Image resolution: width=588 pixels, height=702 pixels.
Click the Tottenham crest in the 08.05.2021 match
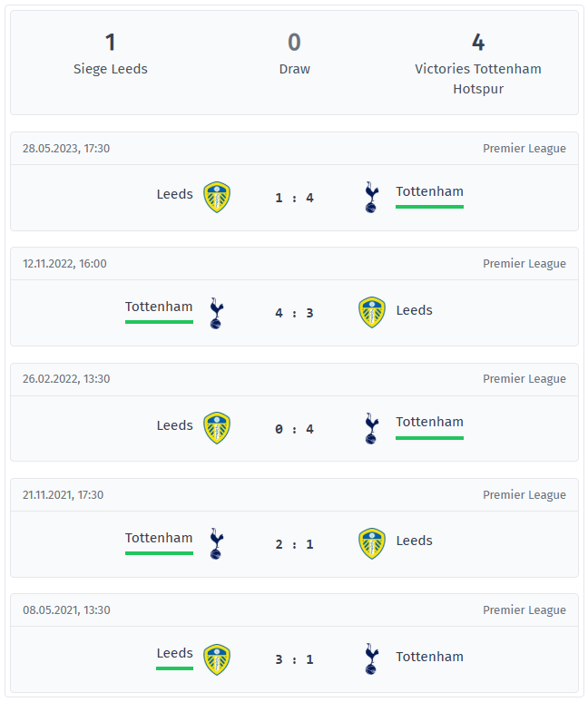click(x=371, y=659)
